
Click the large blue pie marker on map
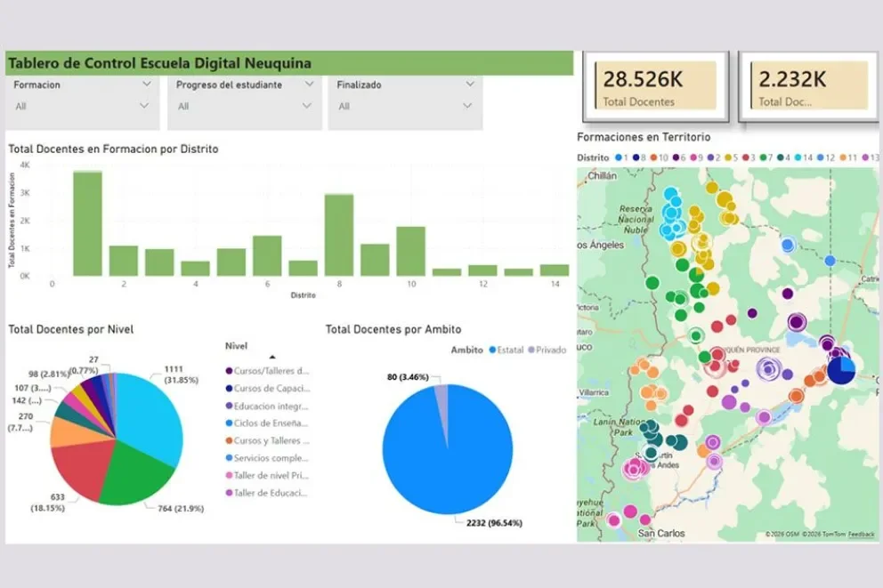click(x=841, y=371)
